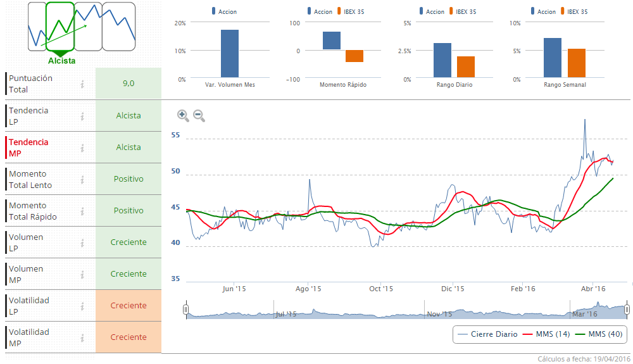This screenshot has width=633, height=364.
Task: Click the Alcista trend pattern thumbnail
Action: [x=61, y=27]
